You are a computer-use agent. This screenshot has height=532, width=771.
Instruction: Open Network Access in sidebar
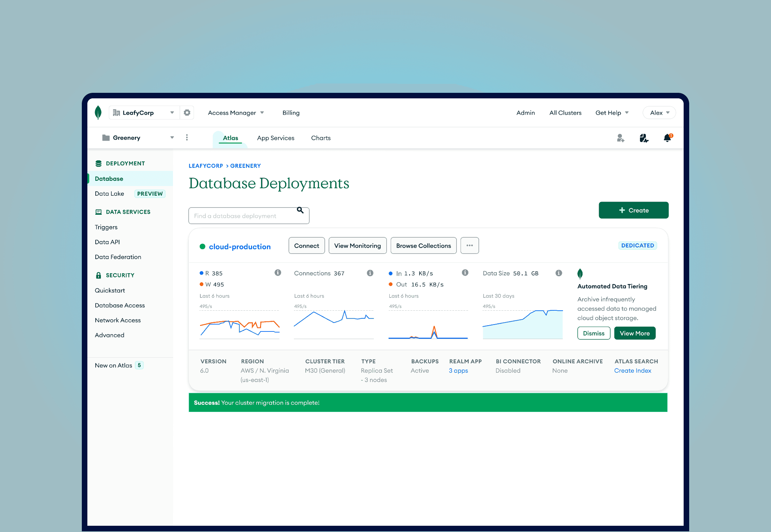click(x=118, y=320)
